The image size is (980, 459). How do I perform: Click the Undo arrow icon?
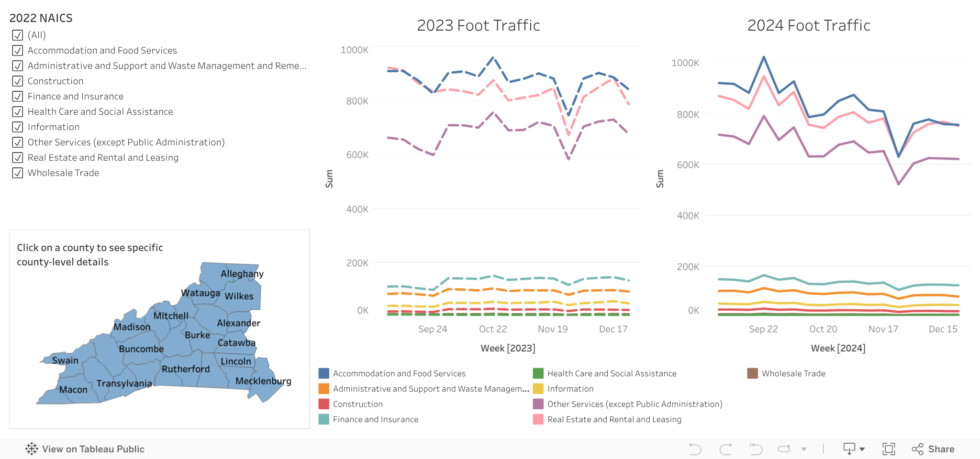[695, 449]
